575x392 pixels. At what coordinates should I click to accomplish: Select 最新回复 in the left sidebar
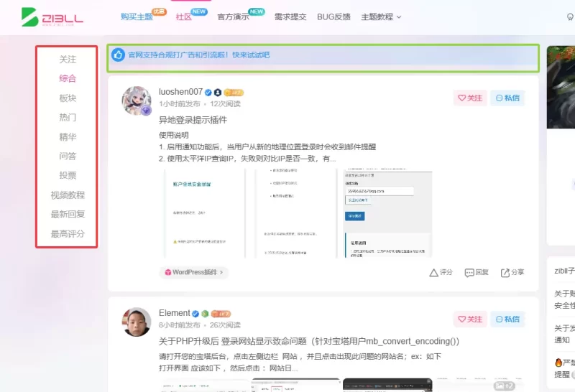coord(68,215)
